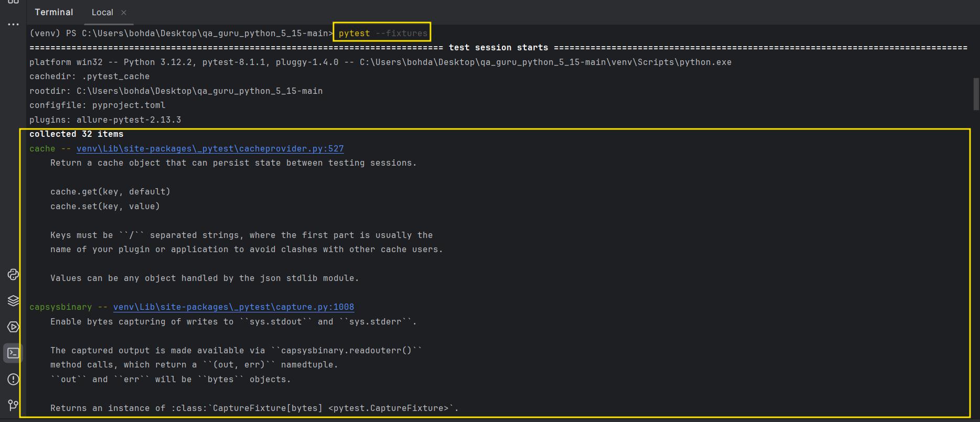Click the 'name of your plugin or application' line

246,249
